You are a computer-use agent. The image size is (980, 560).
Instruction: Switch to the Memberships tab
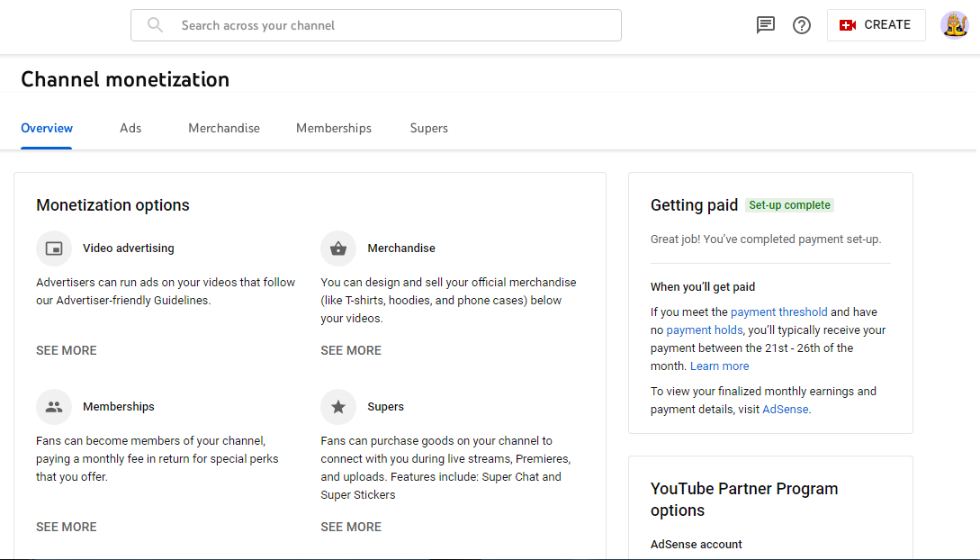click(334, 128)
